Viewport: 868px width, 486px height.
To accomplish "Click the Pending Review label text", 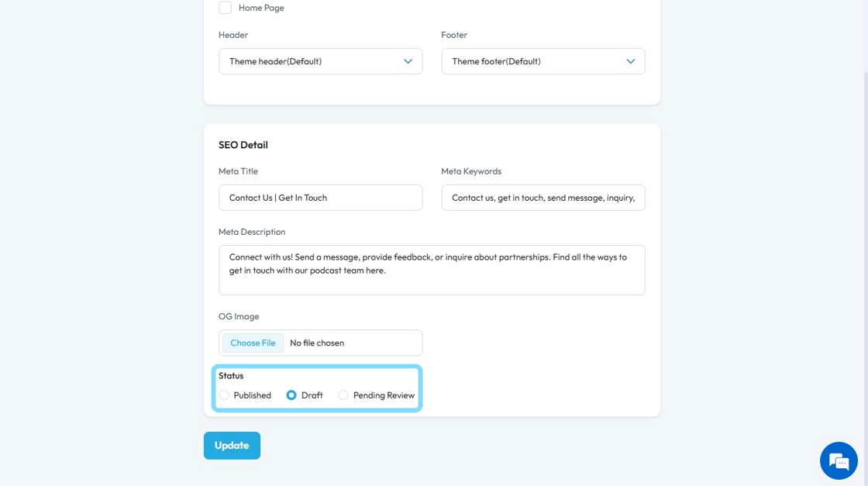I will pyautogui.click(x=384, y=395).
